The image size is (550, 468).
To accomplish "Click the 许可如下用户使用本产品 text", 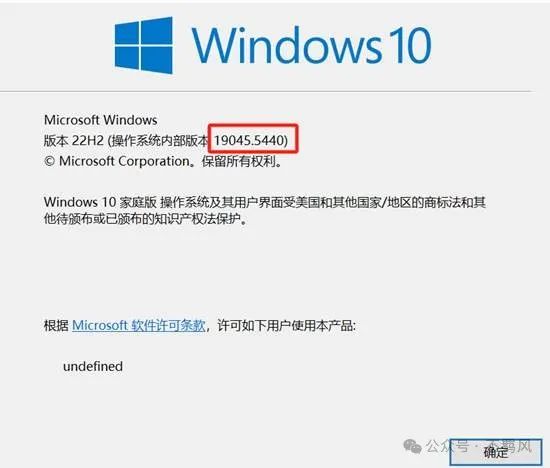I will click(x=285, y=325).
